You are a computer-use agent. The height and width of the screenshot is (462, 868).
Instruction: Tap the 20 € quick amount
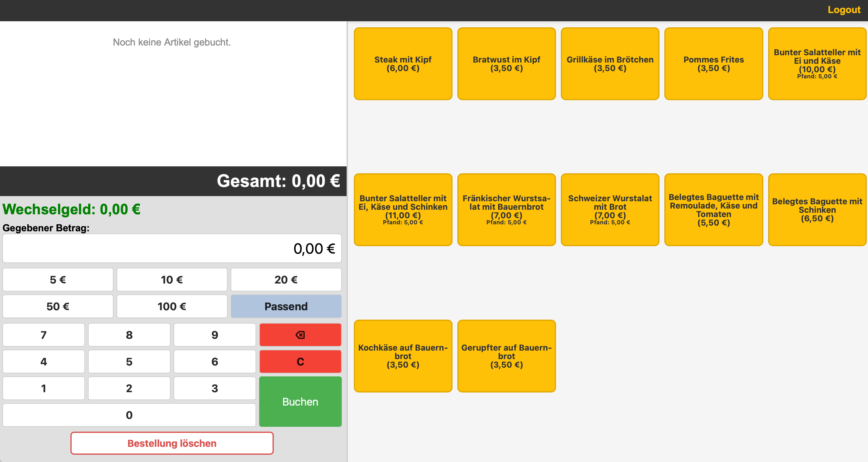[x=286, y=279]
